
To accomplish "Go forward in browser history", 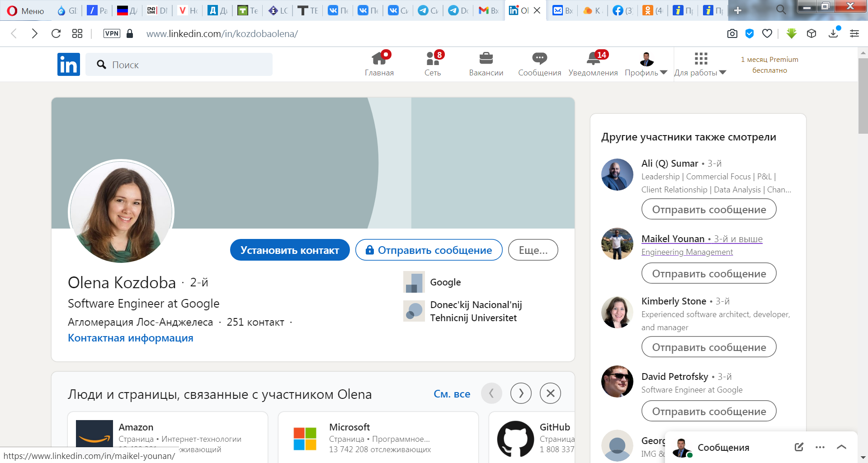I will click(34, 33).
